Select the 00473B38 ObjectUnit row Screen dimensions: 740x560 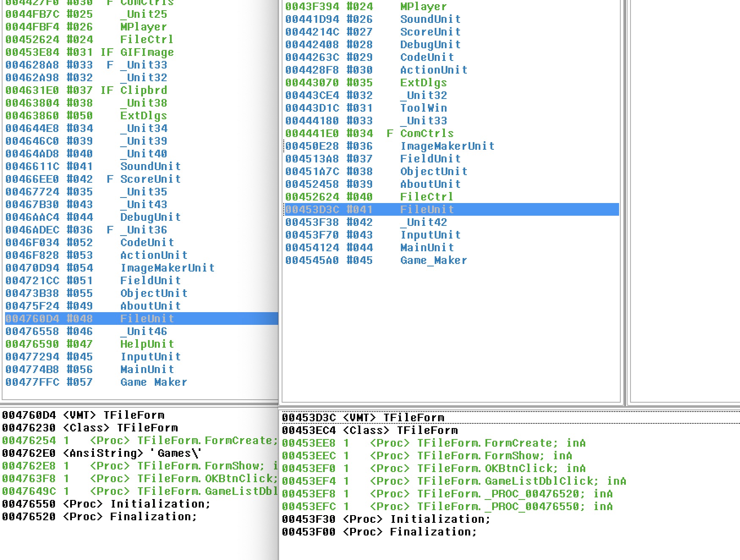(141, 293)
